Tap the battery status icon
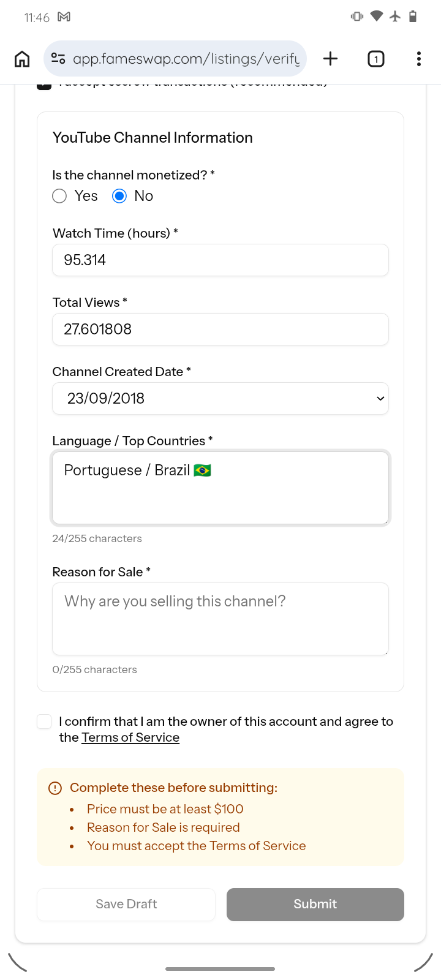The height and width of the screenshot is (980, 441). pyautogui.click(x=413, y=17)
